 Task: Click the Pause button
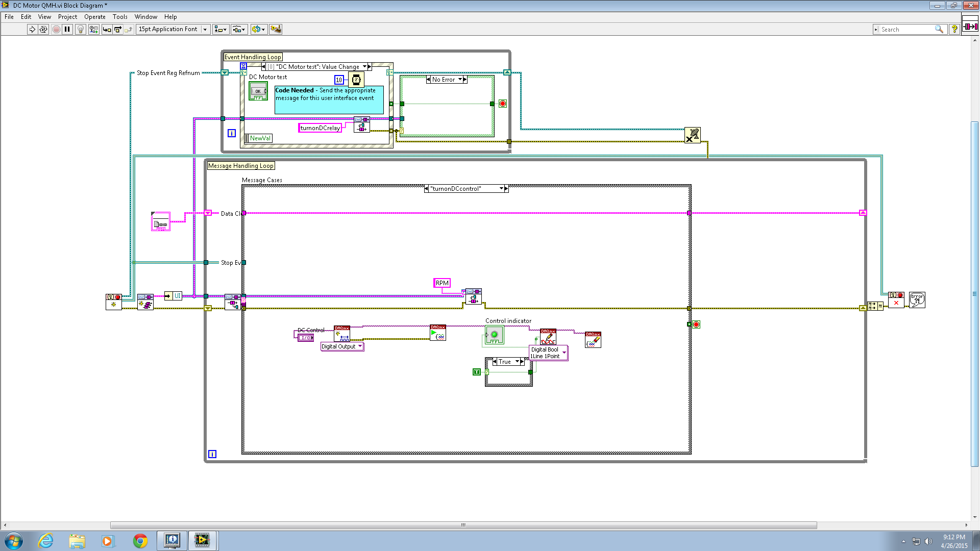pos(67,29)
